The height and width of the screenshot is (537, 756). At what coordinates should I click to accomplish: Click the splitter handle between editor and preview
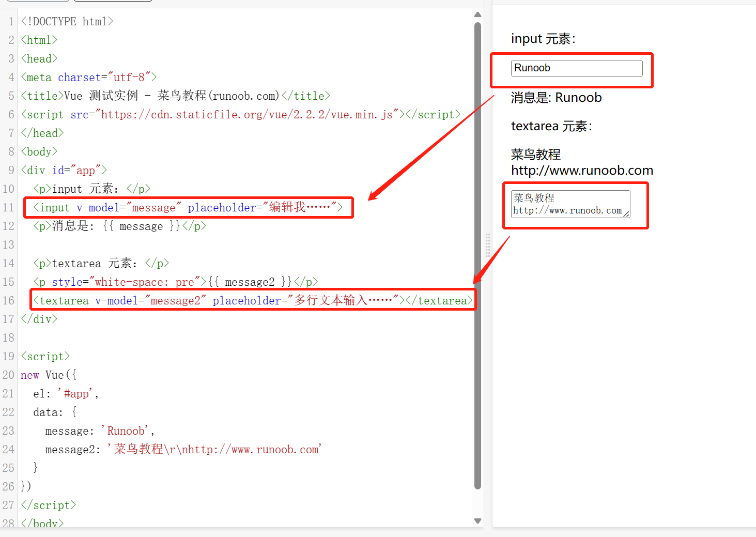488,246
